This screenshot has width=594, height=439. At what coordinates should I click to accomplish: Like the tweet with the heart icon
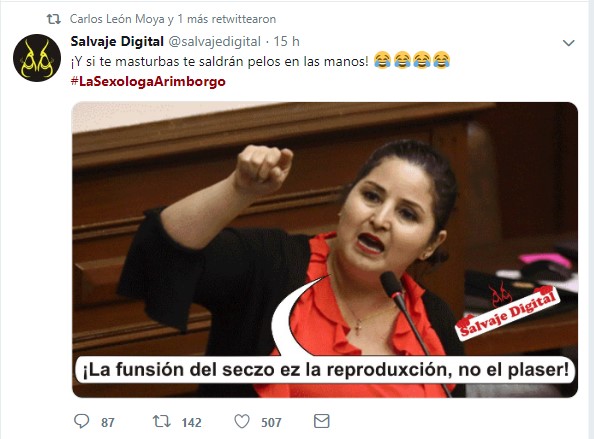point(242,421)
